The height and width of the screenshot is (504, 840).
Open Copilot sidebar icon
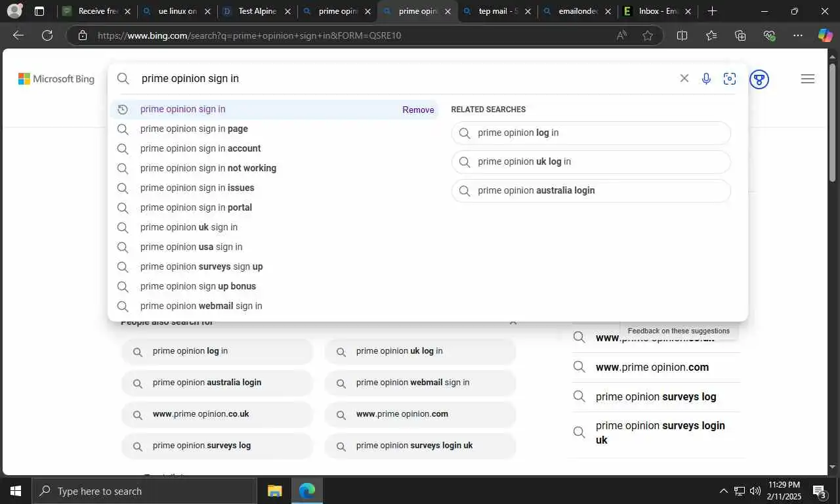[825, 35]
